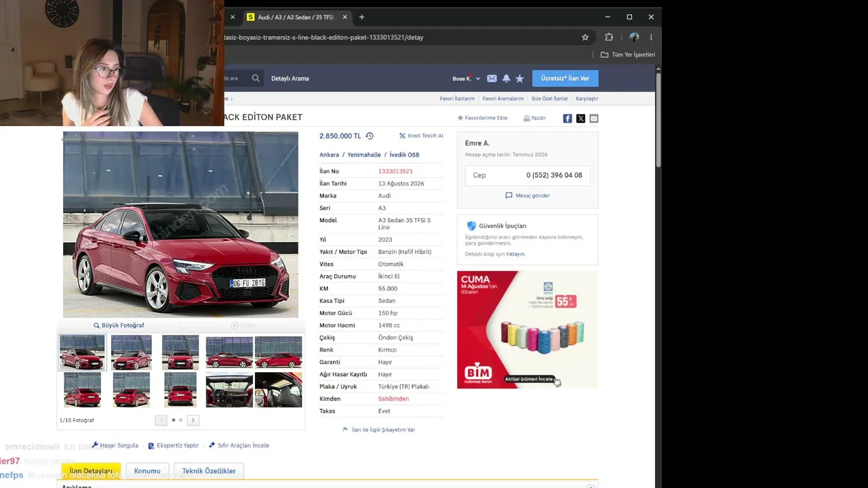
Task: Open the Ankara location link
Action: (329, 155)
